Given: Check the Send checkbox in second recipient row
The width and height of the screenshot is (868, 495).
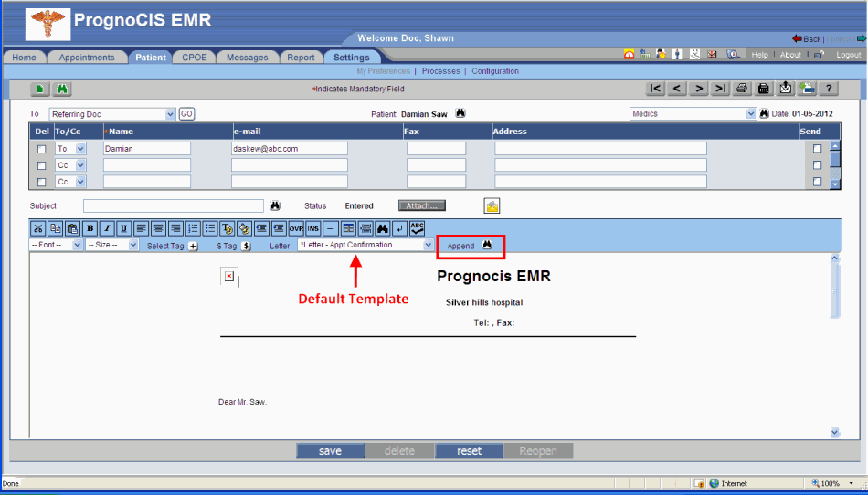Looking at the screenshot, I should (817, 164).
